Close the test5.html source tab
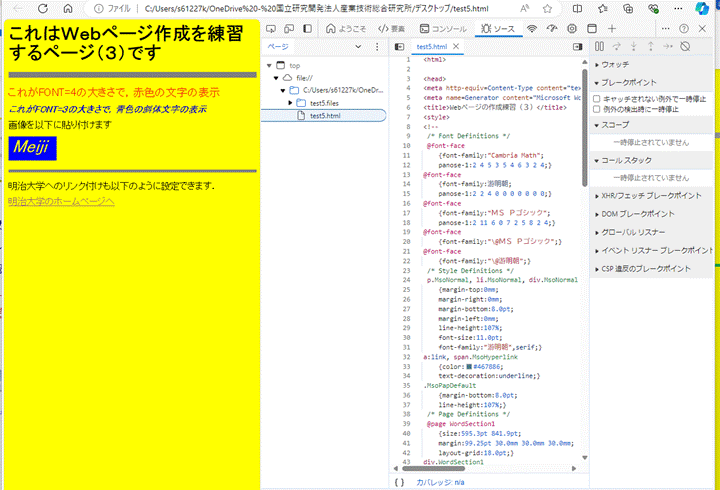Image resolution: width=720 pixels, height=490 pixels. pyautogui.click(x=457, y=47)
